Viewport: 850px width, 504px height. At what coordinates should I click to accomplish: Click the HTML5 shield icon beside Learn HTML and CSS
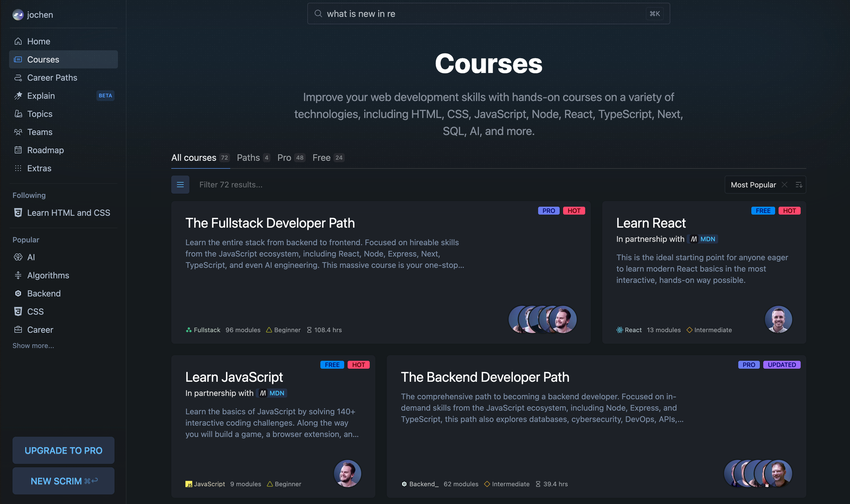(18, 213)
